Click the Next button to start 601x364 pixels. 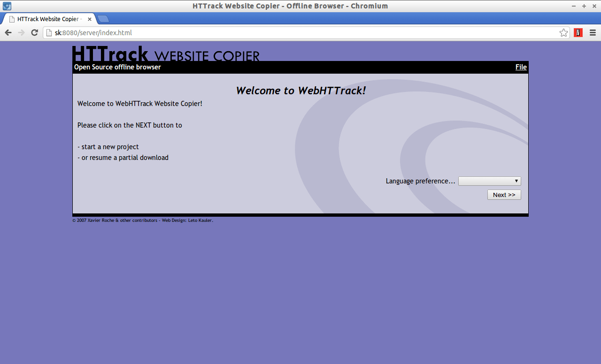pos(504,194)
